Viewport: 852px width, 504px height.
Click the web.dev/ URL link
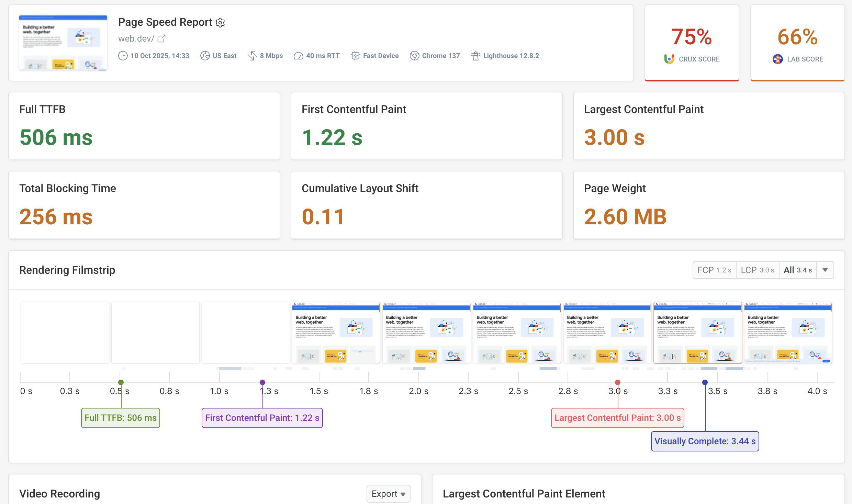pyautogui.click(x=136, y=38)
